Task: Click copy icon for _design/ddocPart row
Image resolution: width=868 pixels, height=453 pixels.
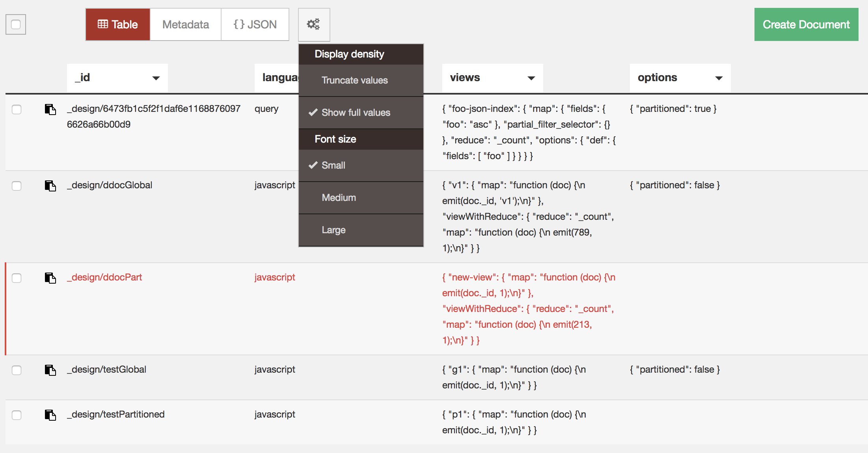Action: click(x=50, y=278)
